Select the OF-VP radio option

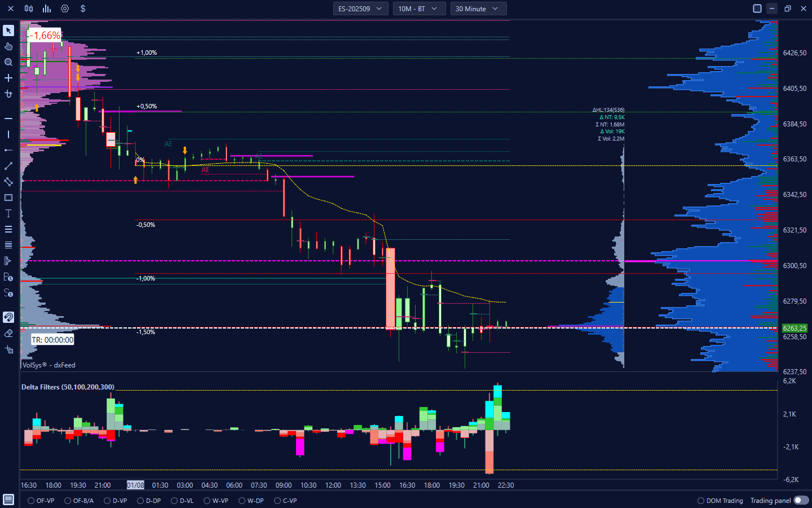coord(31,501)
